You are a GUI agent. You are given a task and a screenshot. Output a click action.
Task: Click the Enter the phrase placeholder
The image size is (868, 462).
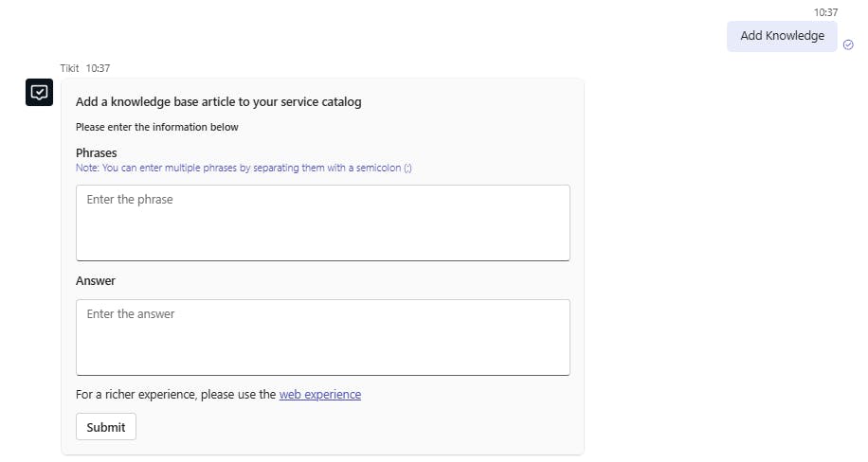pyautogui.click(x=130, y=200)
